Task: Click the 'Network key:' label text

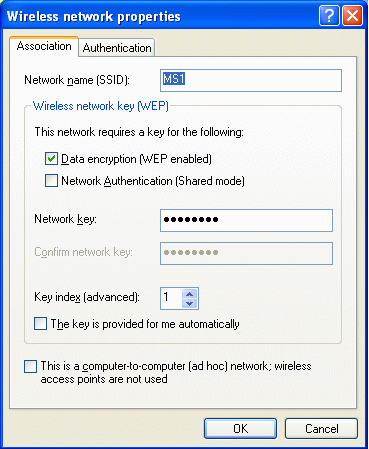Action: [x=65, y=219]
